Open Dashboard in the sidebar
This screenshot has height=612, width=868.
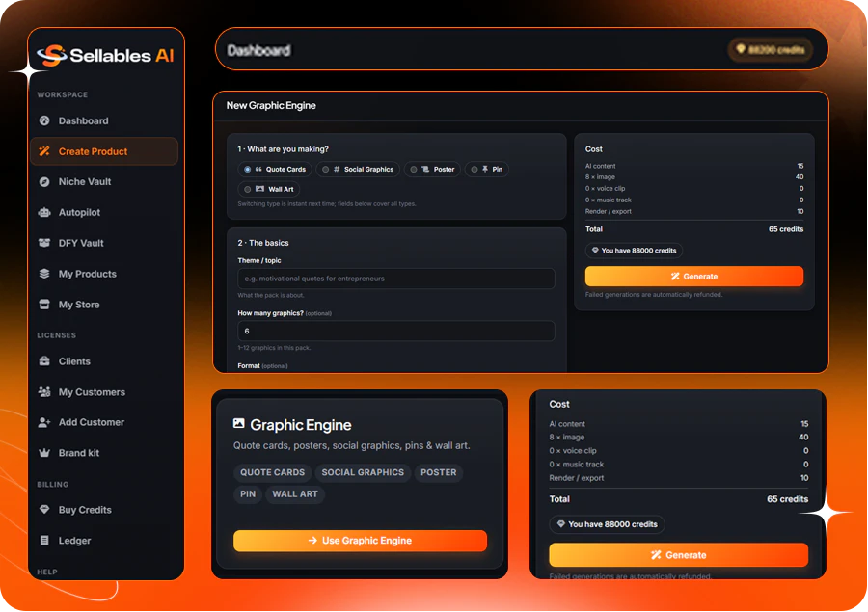click(x=104, y=120)
